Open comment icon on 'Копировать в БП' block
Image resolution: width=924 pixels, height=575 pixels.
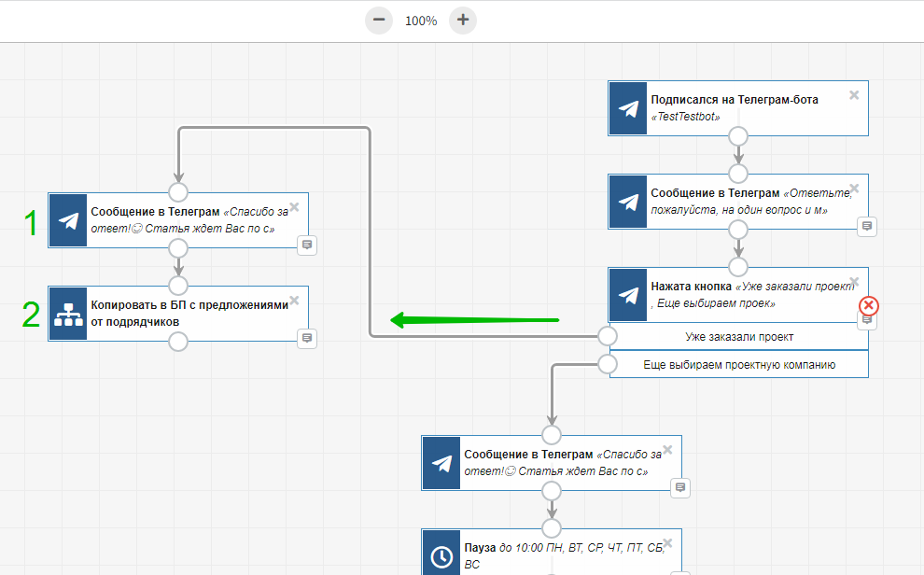307,338
